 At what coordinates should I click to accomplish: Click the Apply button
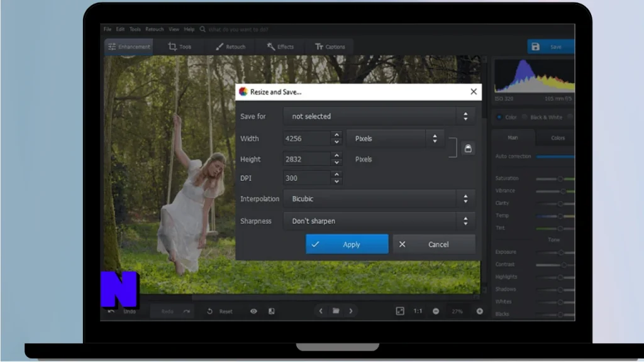click(x=347, y=244)
